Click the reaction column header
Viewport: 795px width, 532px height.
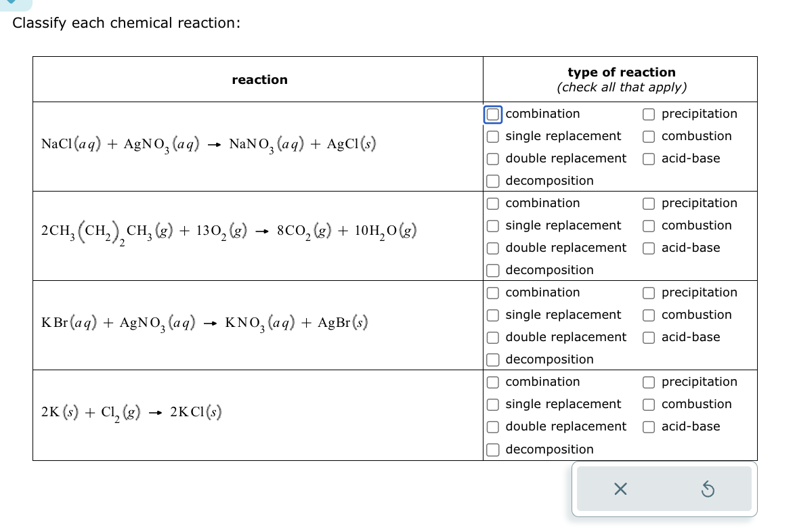click(259, 79)
